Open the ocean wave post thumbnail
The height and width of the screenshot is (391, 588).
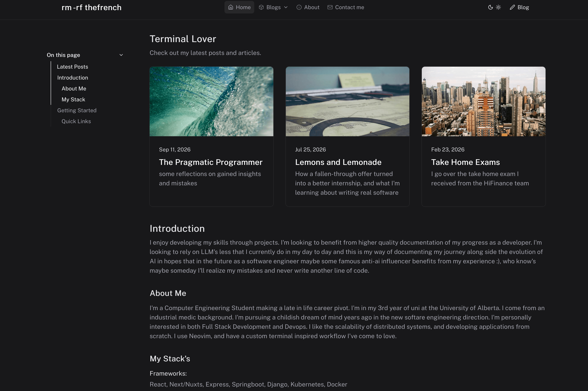(x=211, y=102)
